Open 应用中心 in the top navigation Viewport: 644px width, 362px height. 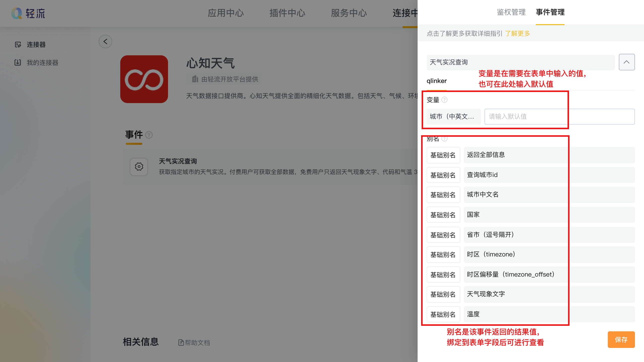pyautogui.click(x=226, y=13)
